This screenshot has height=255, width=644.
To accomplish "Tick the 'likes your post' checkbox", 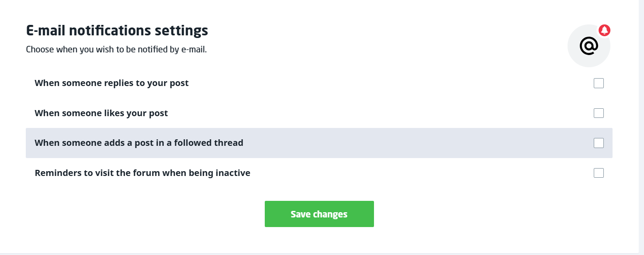I will click(x=599, y=113).
